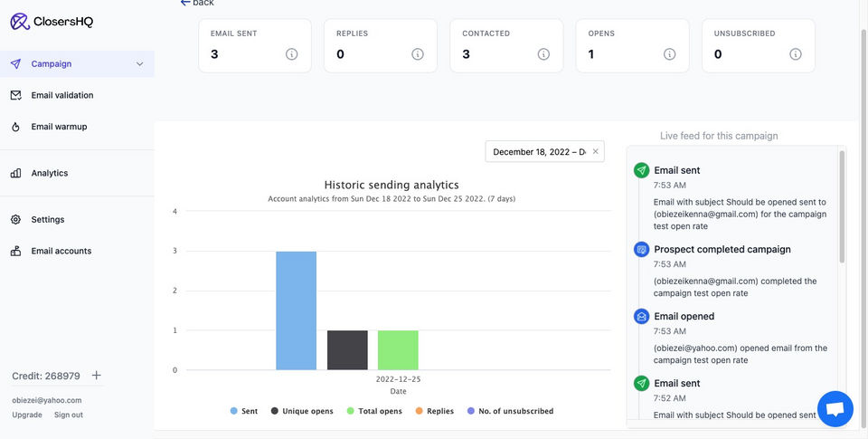Click the blue Sent bar in chart
868x439 pixels.
point(297,310)
